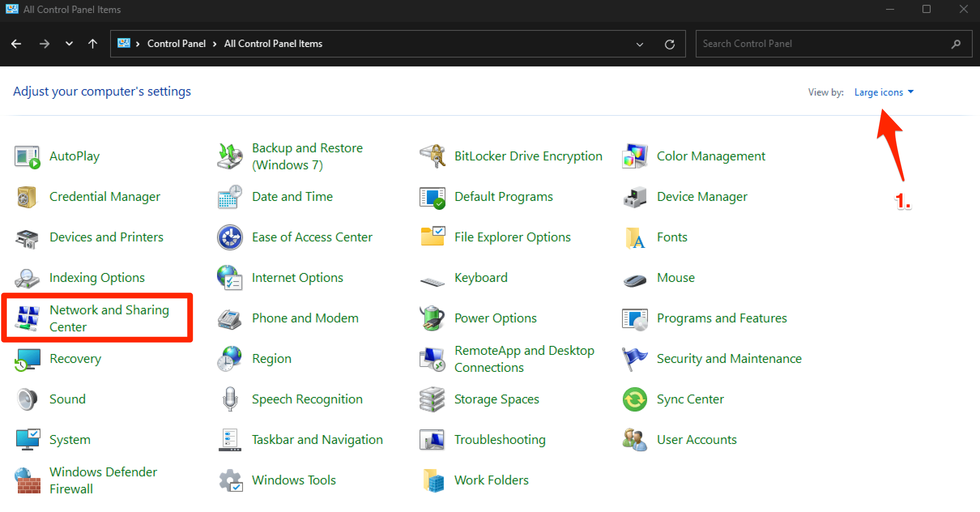The image size is (980, 512).
Task: Click the search magnifier button
Action: (956, 44)
